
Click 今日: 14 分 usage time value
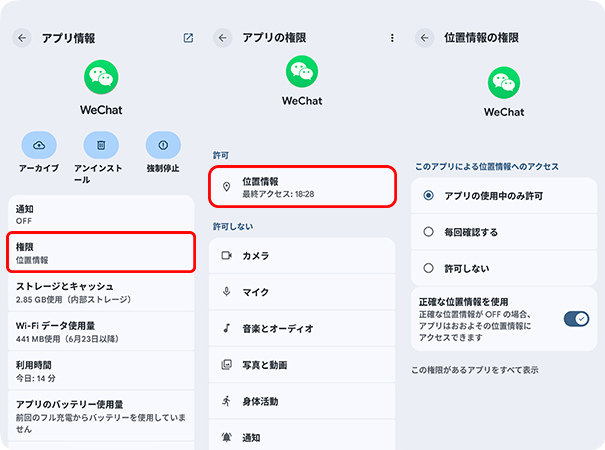[35, 378]
